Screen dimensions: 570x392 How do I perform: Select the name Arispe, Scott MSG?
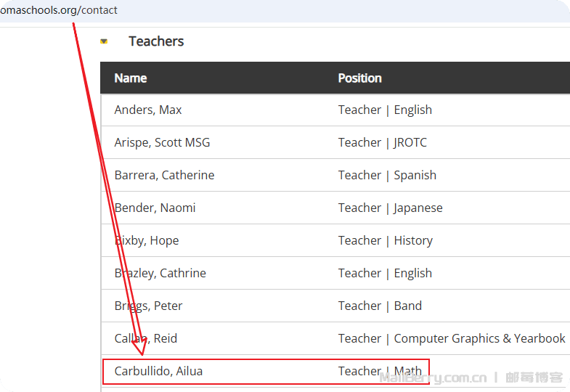click(162, 142)
